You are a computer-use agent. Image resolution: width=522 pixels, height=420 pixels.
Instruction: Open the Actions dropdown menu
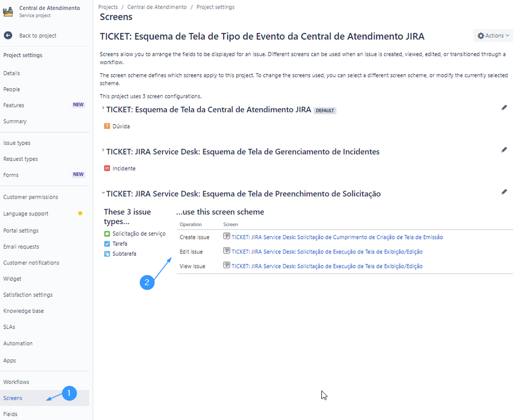(x=492, y=35)
